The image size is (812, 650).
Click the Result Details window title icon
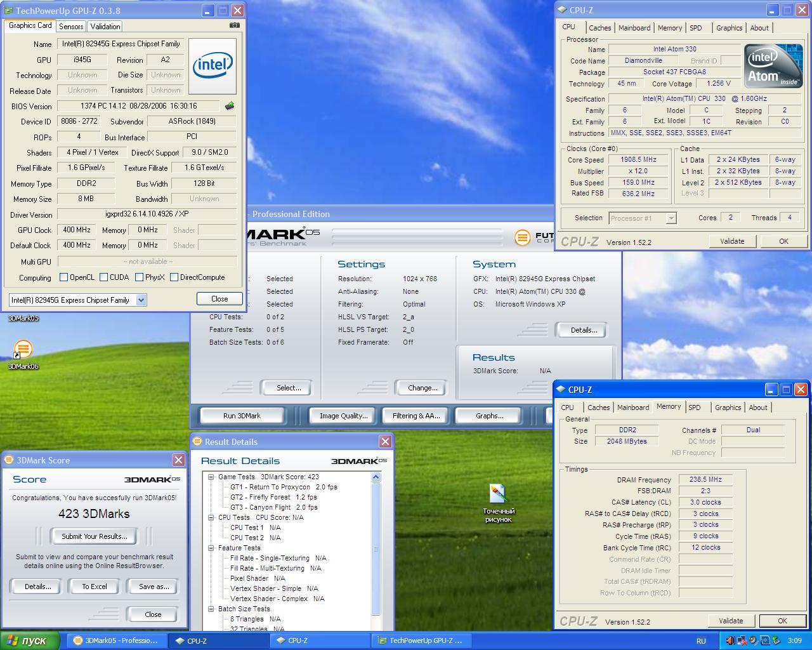coord(198,442)
